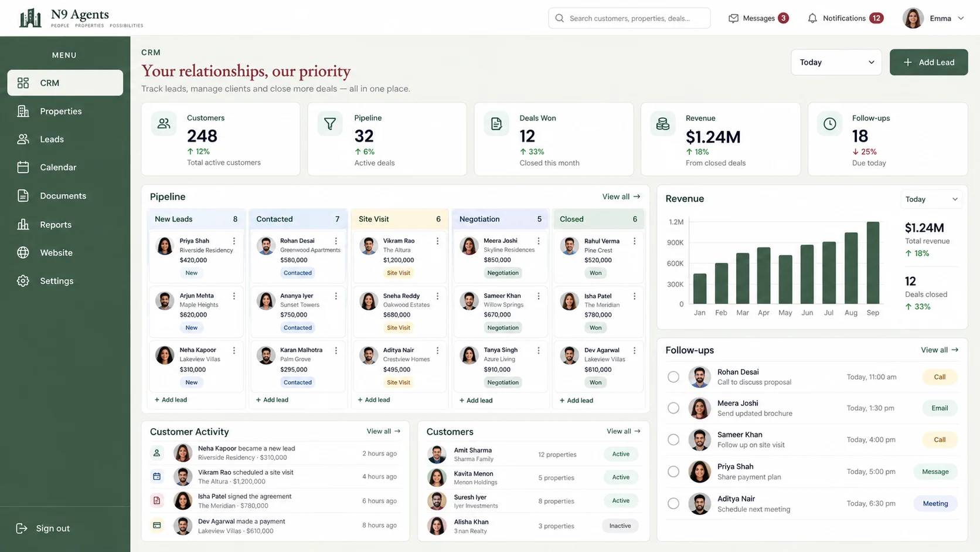Click Add lead under New Leads column
980x552 pixels.
171,399
